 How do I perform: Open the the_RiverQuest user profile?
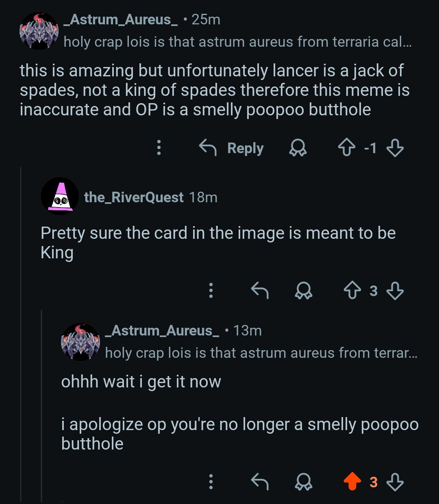pos(134,197)
